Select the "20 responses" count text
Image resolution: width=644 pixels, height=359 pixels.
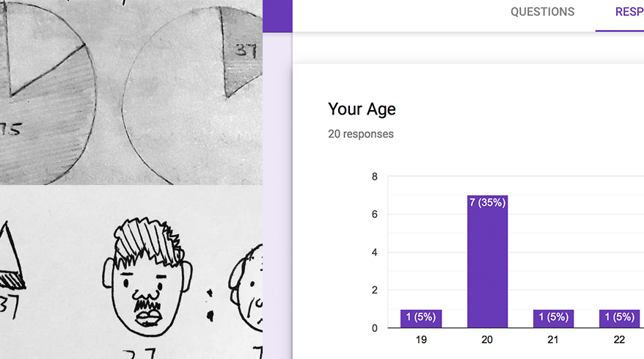360,134
